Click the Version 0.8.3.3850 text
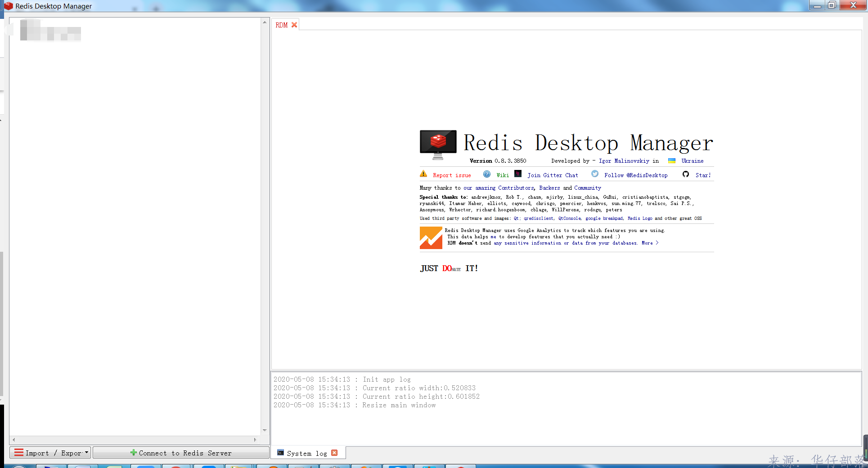 (498, 161)
